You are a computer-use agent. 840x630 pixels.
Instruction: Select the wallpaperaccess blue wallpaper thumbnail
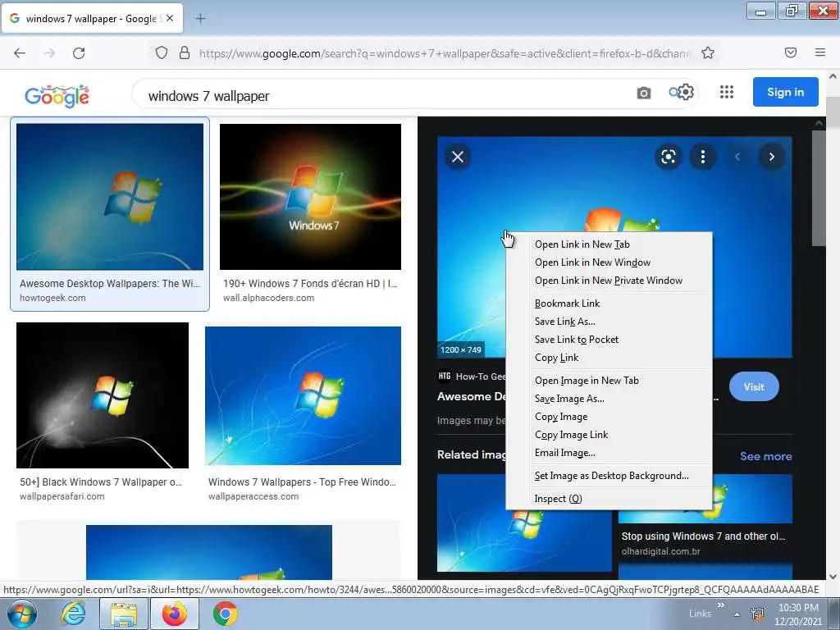(303, 396)
